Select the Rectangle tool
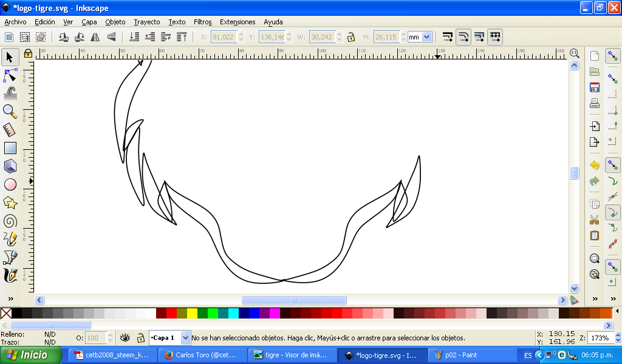 (x=10, y=148)
